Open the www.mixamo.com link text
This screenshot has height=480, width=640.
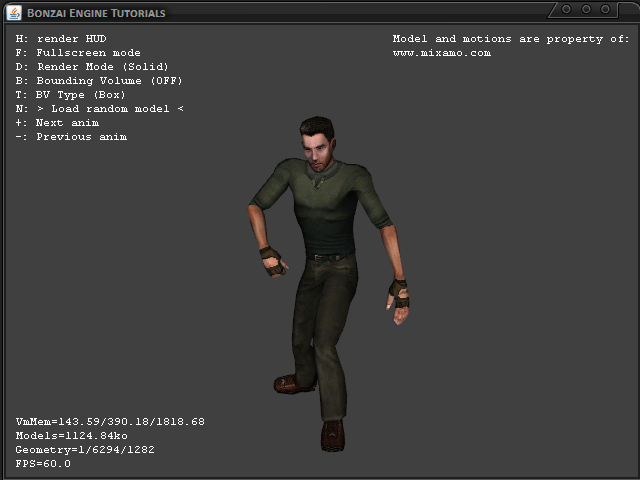(x=441, y=53)
